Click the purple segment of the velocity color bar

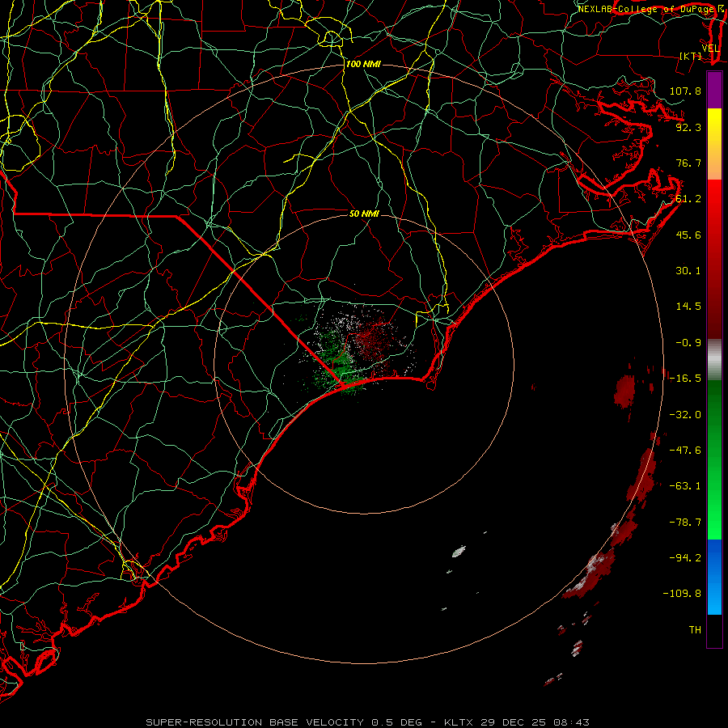714,91
